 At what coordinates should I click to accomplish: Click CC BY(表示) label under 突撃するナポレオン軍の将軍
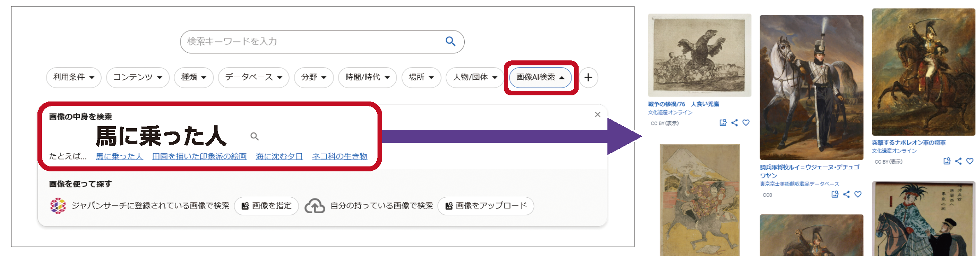click(888, 162)
